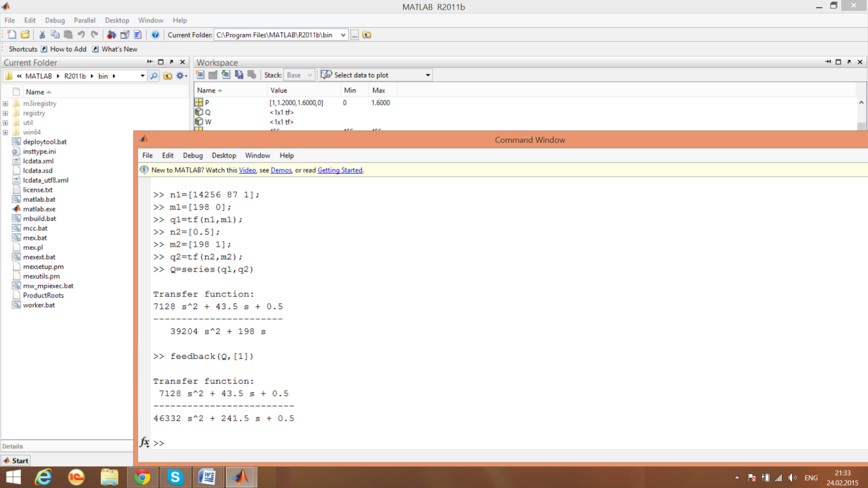Open the main window Edit menu
868x488 pixels.
click(x=30, y=20)
